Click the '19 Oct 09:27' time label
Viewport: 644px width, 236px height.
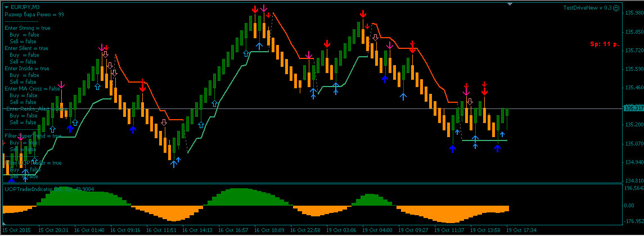(x=414, y=230)
